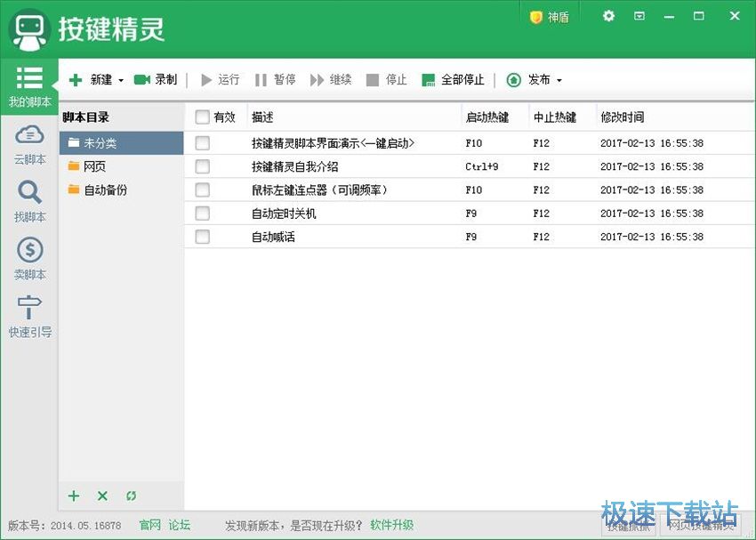Check the box for 鼠标左键连点器
The image size is (756, 540).
coord(202,189)
